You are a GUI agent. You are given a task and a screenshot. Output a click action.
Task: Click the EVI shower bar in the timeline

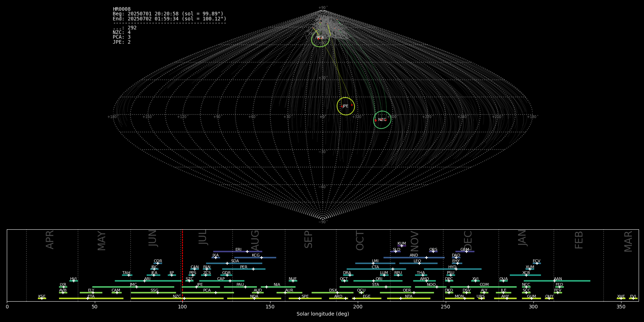click(x=633, y=298)
